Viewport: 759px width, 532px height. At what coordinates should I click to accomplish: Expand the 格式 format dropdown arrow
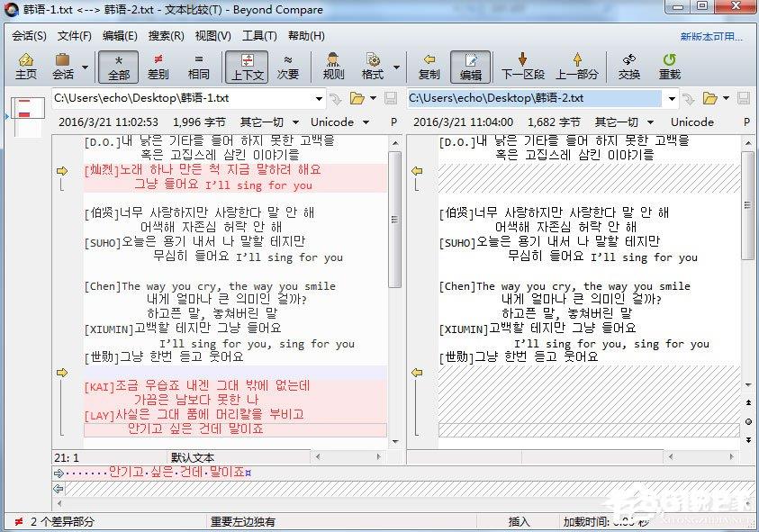pyautogui.click(x=396, y=67)
